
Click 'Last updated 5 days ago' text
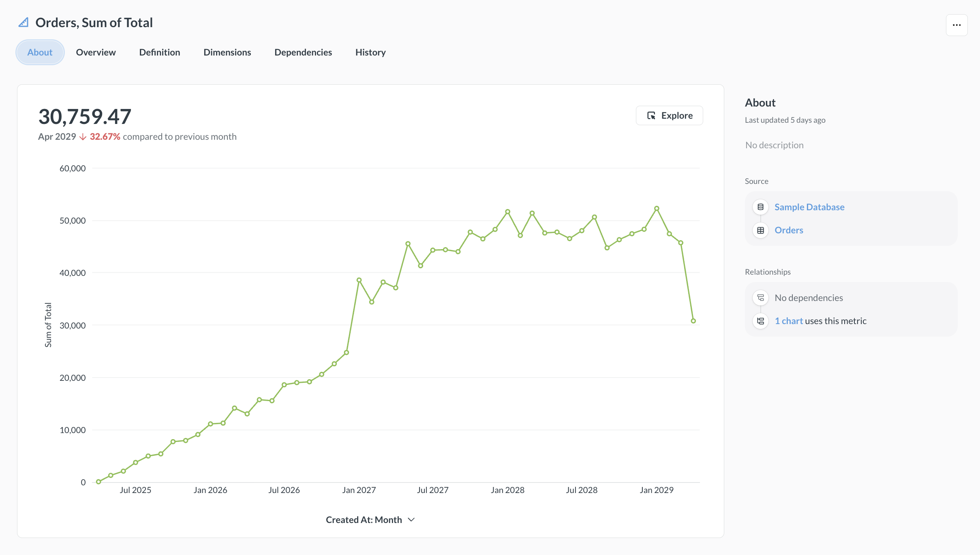tap(785, 120)
